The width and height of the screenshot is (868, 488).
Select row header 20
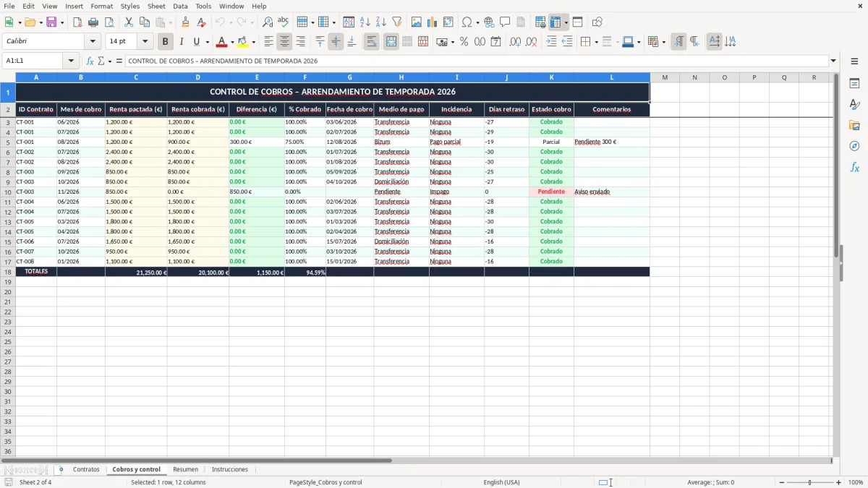(x=8, y=291)
